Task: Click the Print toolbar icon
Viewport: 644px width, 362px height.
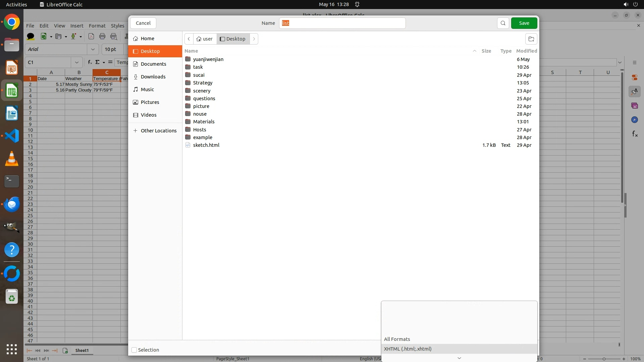Action: 102,37
